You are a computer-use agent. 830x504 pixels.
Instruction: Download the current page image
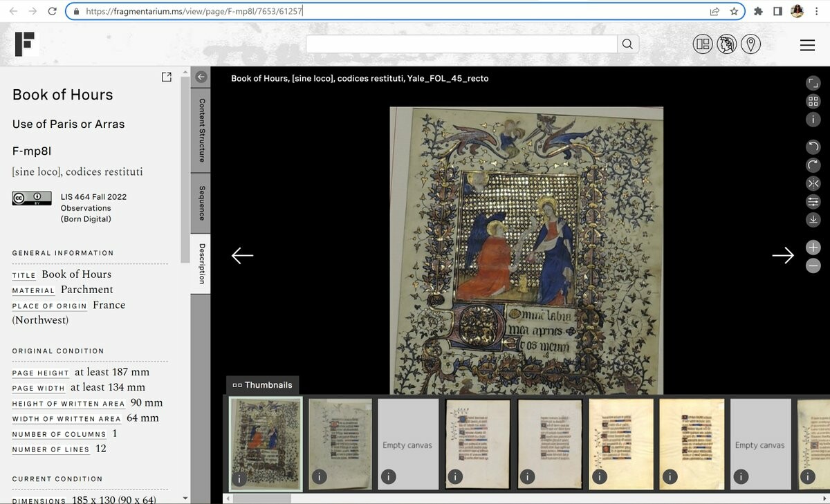(813, 220)
